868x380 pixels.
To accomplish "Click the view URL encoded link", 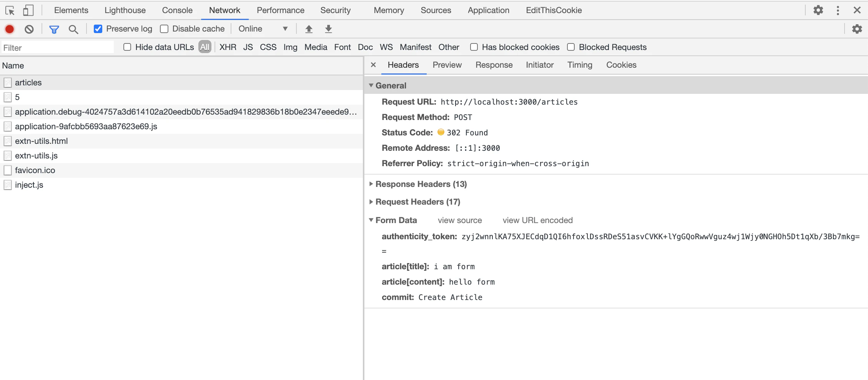I will pos(538,220).
